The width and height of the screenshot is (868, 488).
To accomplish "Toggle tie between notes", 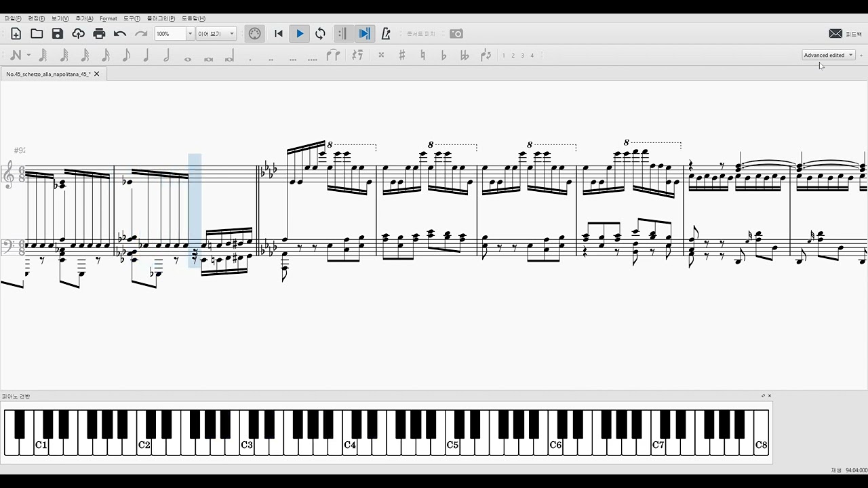I will (333, 56).
